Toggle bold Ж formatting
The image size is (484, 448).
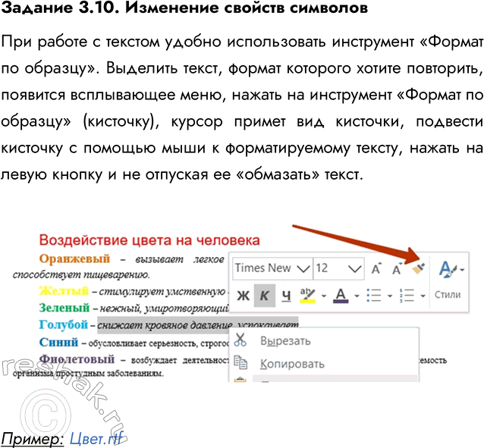point(243,294)
